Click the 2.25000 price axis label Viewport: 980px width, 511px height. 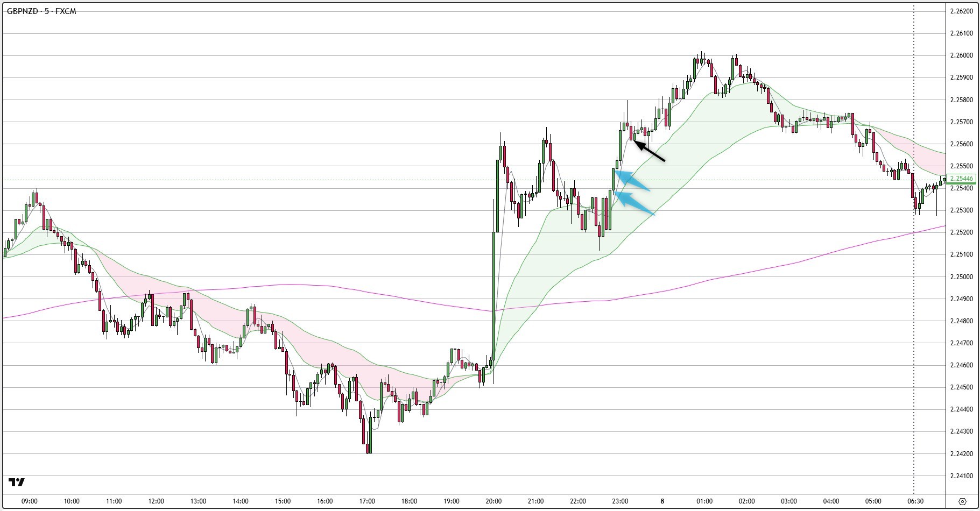[961, 277]
